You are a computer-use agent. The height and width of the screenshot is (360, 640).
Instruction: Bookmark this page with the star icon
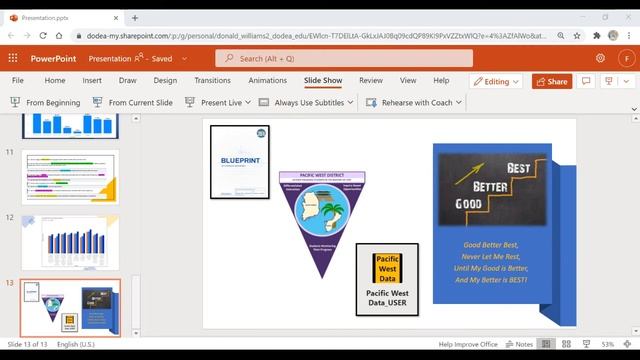(577, 36)
